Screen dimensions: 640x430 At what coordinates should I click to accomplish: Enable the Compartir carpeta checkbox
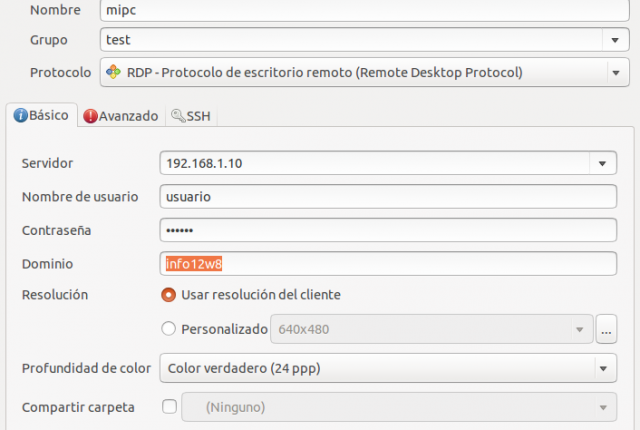(169, 406)
